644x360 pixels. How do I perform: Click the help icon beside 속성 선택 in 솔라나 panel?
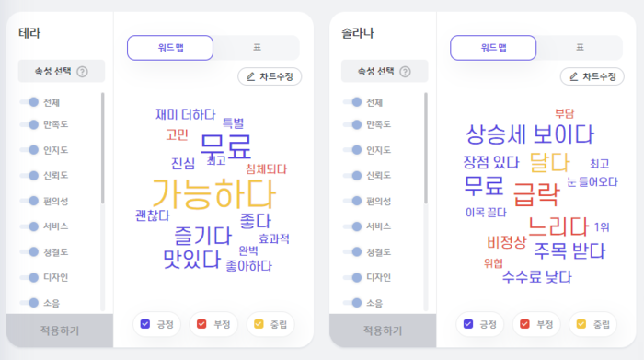[405, 72]
